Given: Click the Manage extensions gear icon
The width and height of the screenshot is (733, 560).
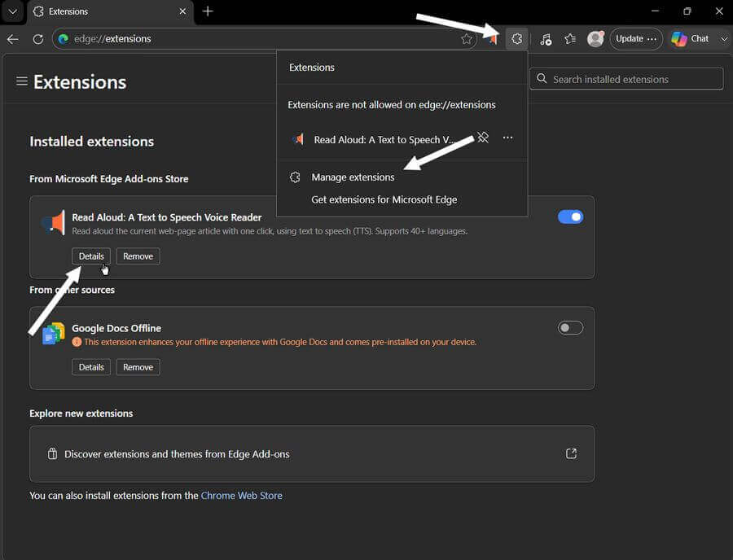Looking at the screenshot, I should click(x=295, y=177).
